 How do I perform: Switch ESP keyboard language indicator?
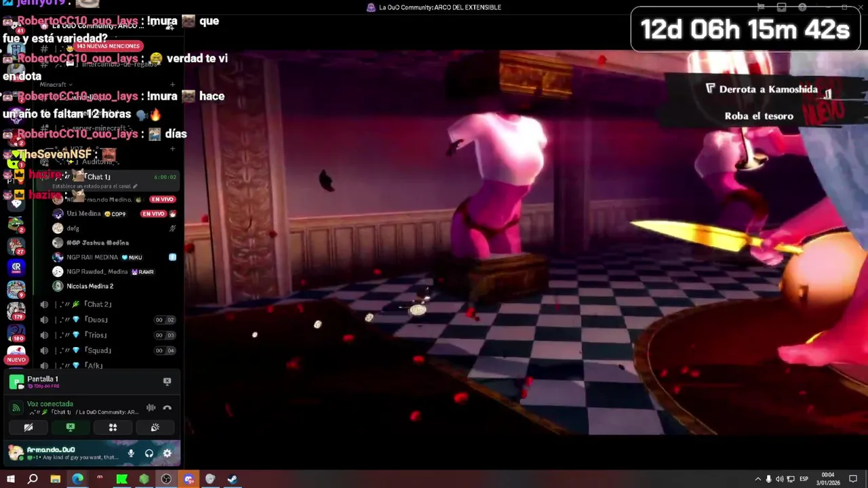(x=804, y=479)
